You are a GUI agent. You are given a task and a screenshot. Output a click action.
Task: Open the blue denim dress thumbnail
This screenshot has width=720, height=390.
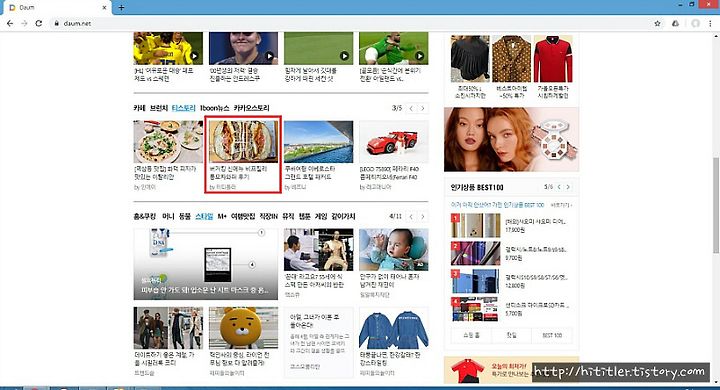(394, 328)
